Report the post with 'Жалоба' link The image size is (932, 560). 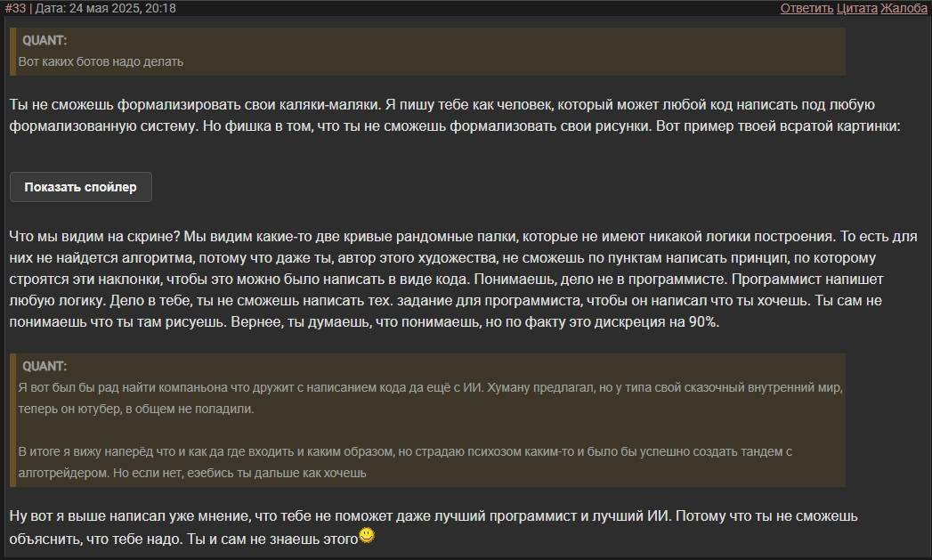tap(904, 8)
